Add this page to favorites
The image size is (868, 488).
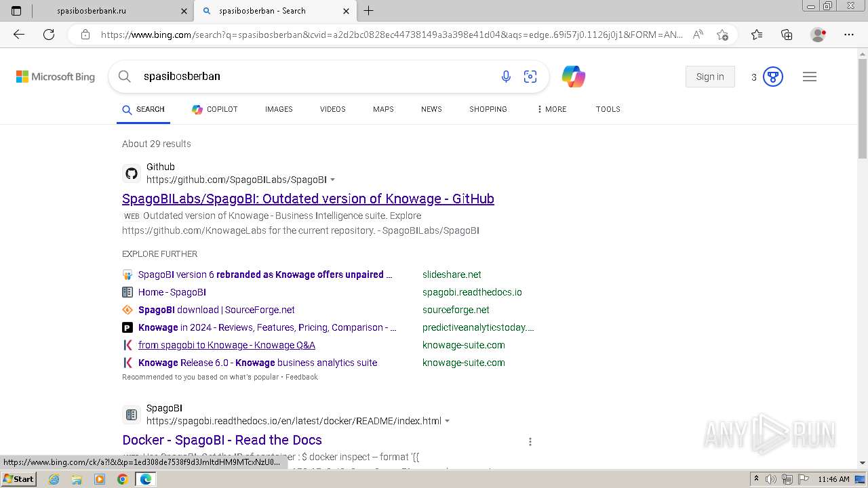pos(722,35)
